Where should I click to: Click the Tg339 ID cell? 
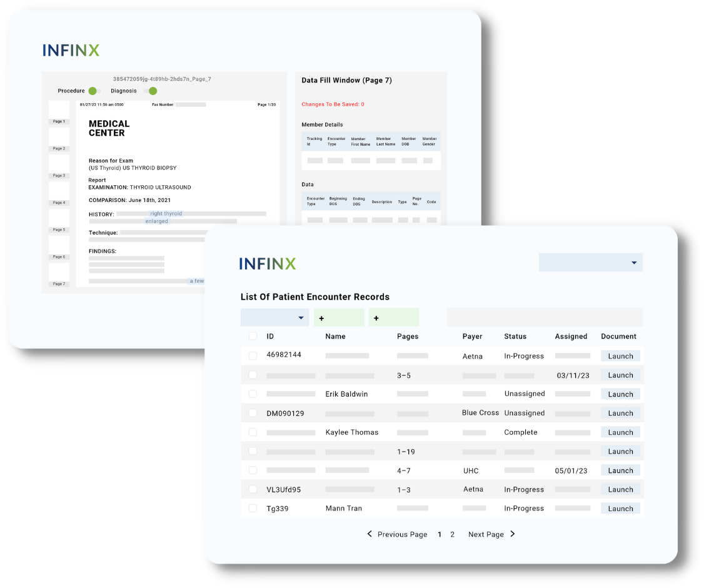(x=278, y=509)
